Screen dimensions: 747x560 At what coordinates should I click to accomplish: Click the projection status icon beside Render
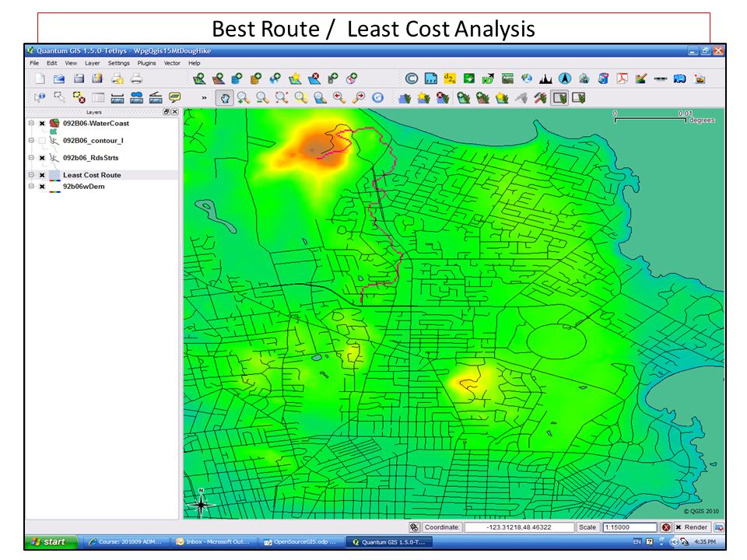pos(718,527)
